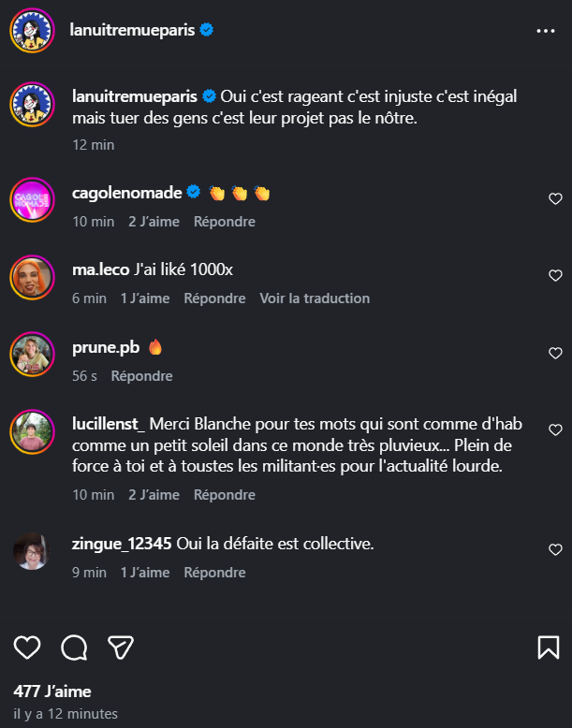The height and width of the screenshot is (728, 572).
Task: View zingue_12345's profile avatar
Action: pyautogui.click(x=32, y=549)
